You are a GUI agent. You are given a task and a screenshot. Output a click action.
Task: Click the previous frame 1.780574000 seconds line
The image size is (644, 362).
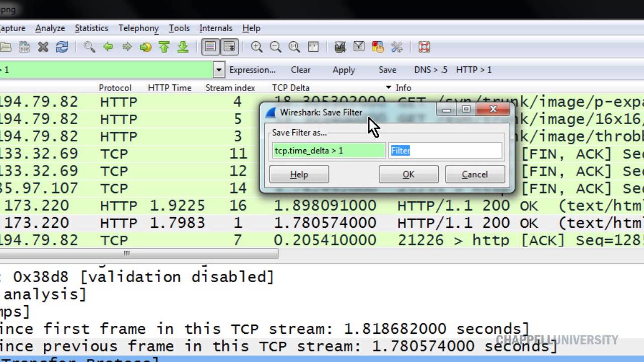278,346
